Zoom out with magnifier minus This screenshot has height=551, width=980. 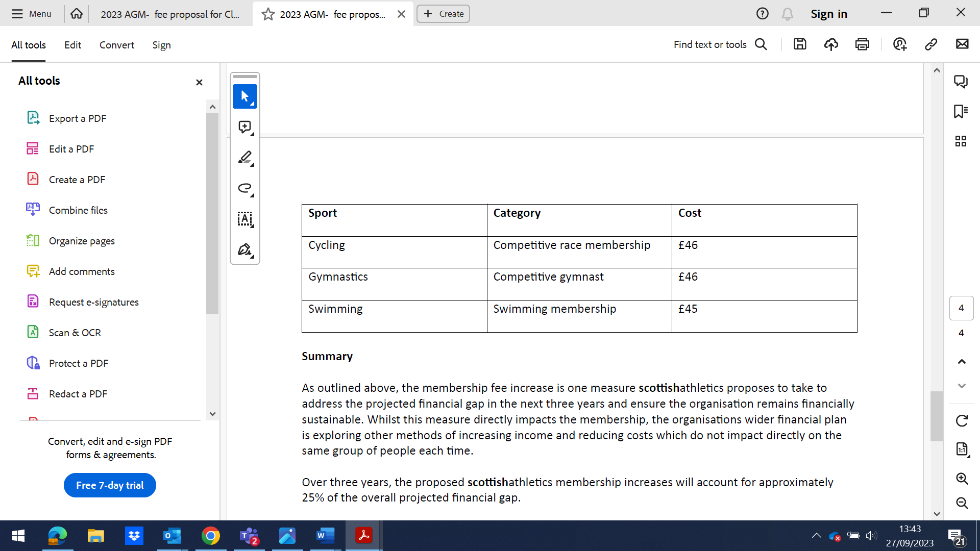coord(962,503)
